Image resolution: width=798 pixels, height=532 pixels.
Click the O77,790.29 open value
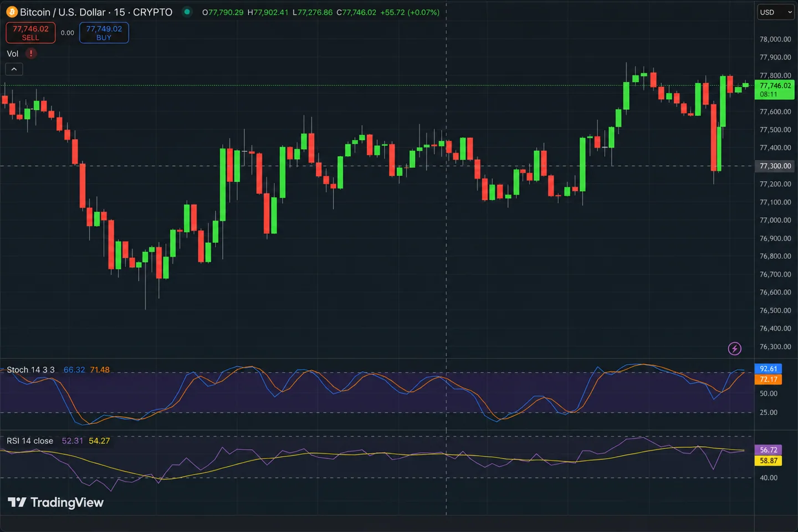pyautogui.click(x=223, y=12)
